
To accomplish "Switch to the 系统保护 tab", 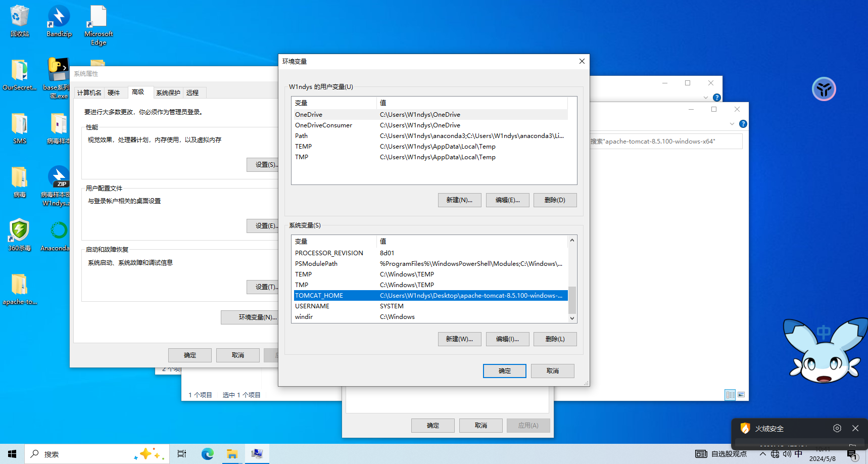I will click(x=168, y=92).
